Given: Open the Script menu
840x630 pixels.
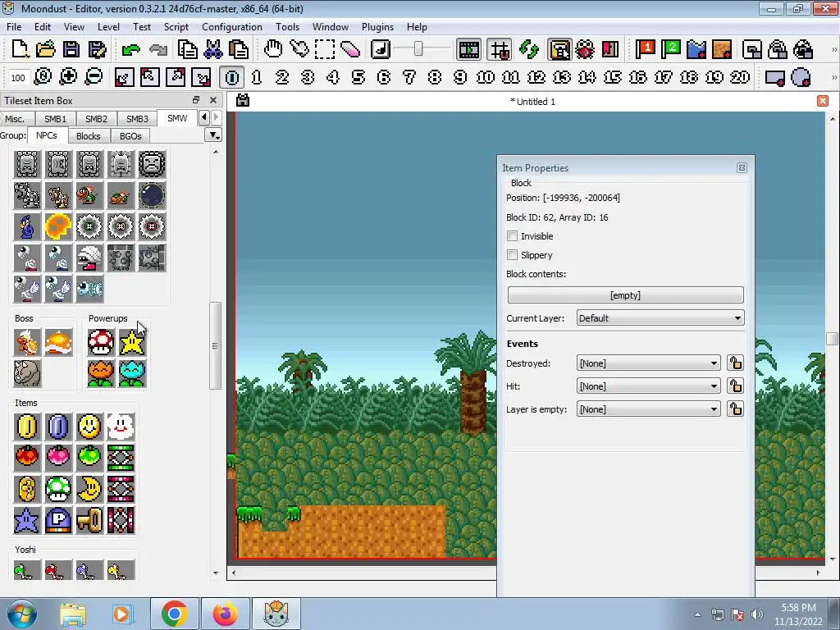Looking at the screenshot, I should (x=176, y=27).
